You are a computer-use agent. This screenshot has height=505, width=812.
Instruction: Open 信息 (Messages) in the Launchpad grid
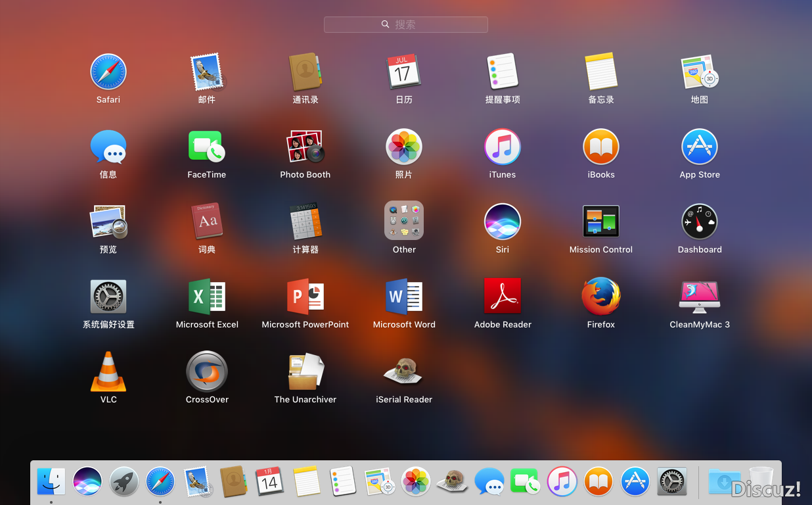point(108,147)
